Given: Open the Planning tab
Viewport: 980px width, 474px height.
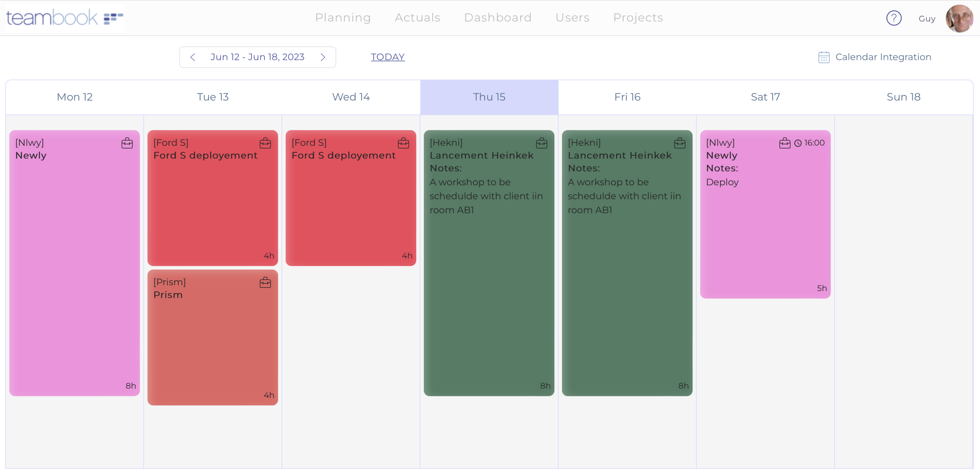Looking at the screenshot, I should (343, 18).
